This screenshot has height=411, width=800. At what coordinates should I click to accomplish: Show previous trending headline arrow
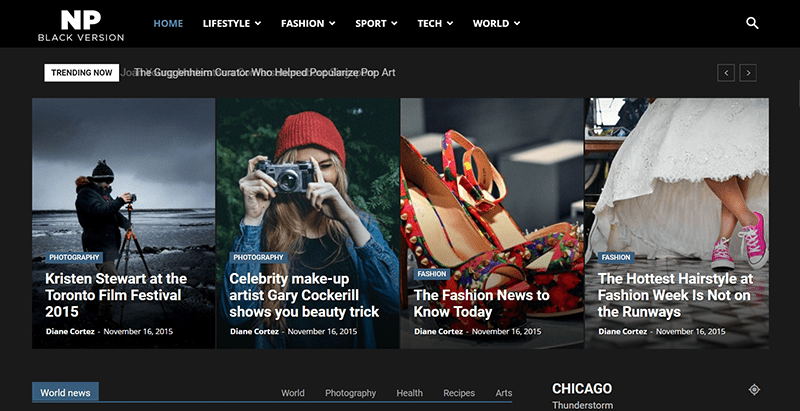(726, 73)
